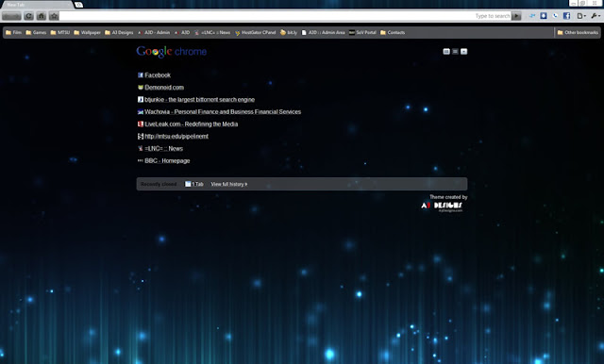Image resolution: width=604 pixels, height=364 pixels.
Task: Expand the Games bookmarks folder
Action: point(36,32)
